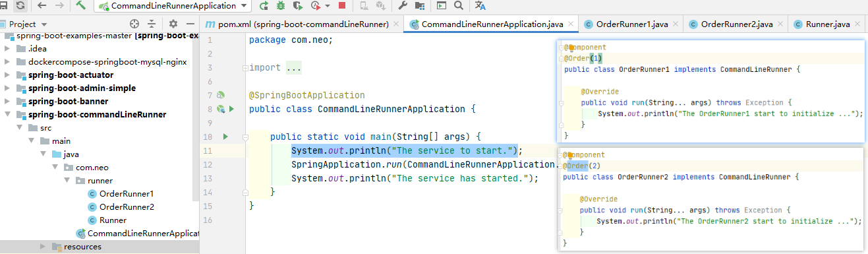Run with Coverage using the shield icon
This screenshot has width=868, height=254.
(298, 5)
